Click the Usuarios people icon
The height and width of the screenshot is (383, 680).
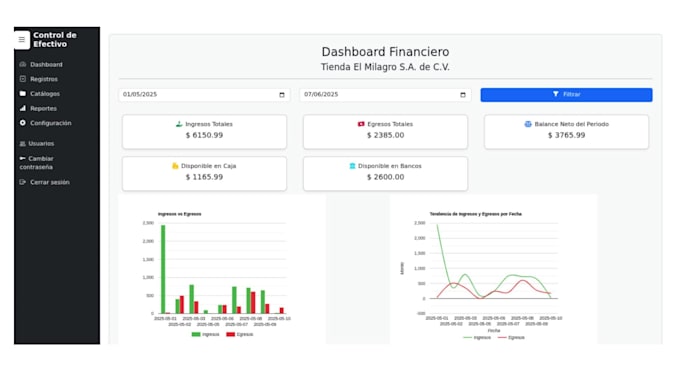point(23,144)
